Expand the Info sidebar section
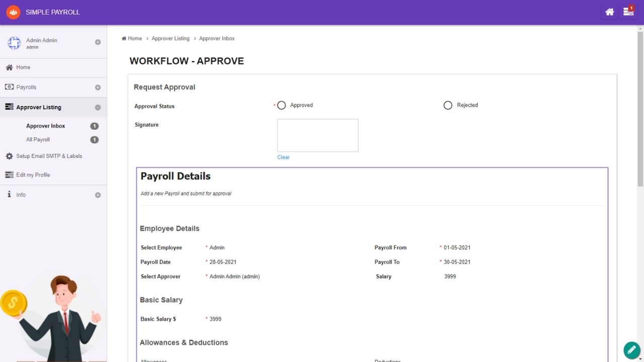Screen dimensions: 644x362 tap(98, 195)
